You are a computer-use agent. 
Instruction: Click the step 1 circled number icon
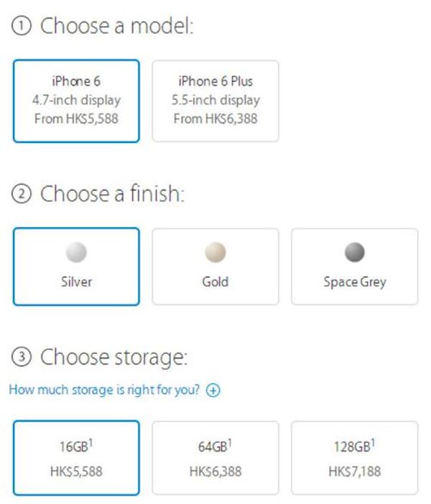coord(21,27)
